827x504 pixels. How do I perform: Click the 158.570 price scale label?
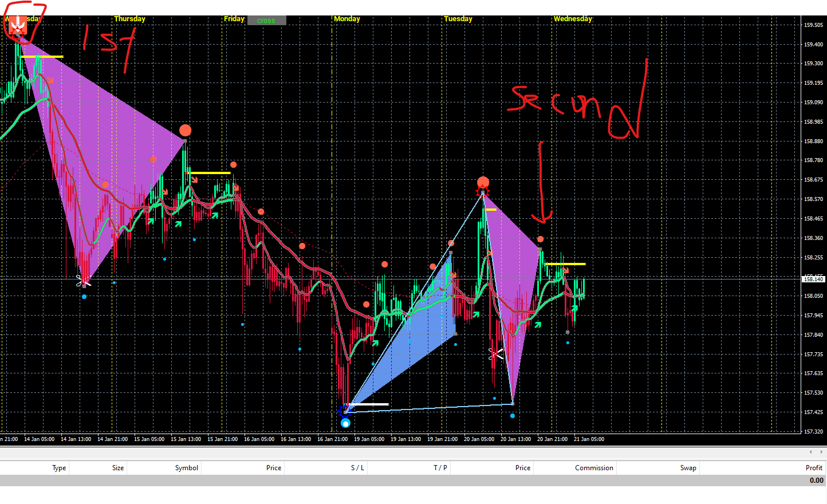click(x=813, y=199)
